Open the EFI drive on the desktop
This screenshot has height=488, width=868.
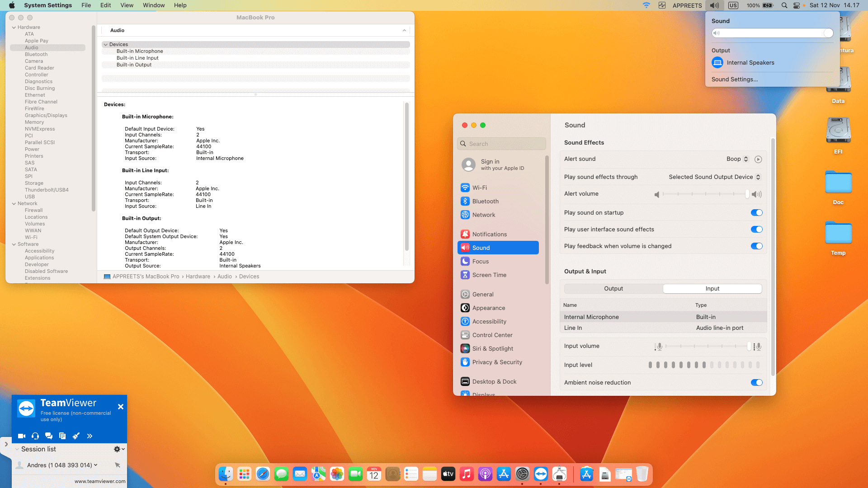click(838, 136)
